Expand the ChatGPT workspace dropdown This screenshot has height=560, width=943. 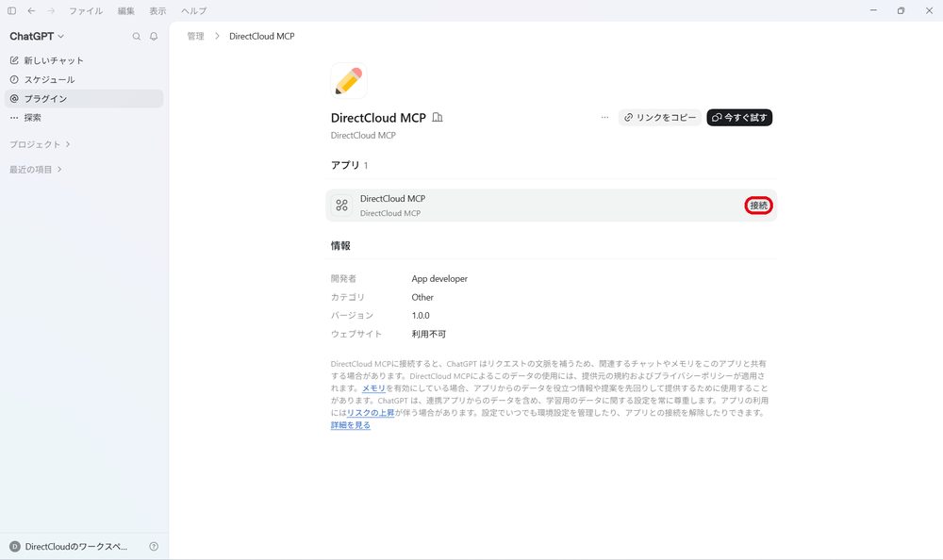[37, 36]
